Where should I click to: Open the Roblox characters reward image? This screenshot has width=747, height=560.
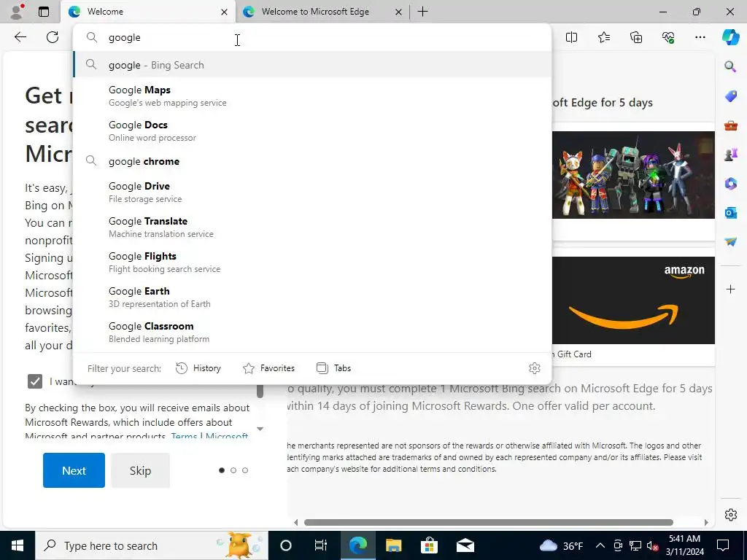click(x=633, y=175)
